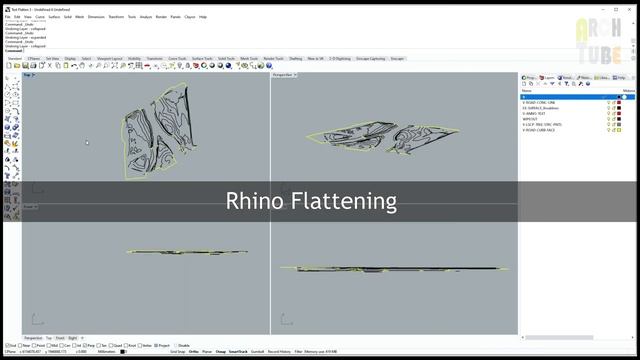Select the Circle tool in left sidebar
Screen dimensions: 640x360
[x=7, y=94]
